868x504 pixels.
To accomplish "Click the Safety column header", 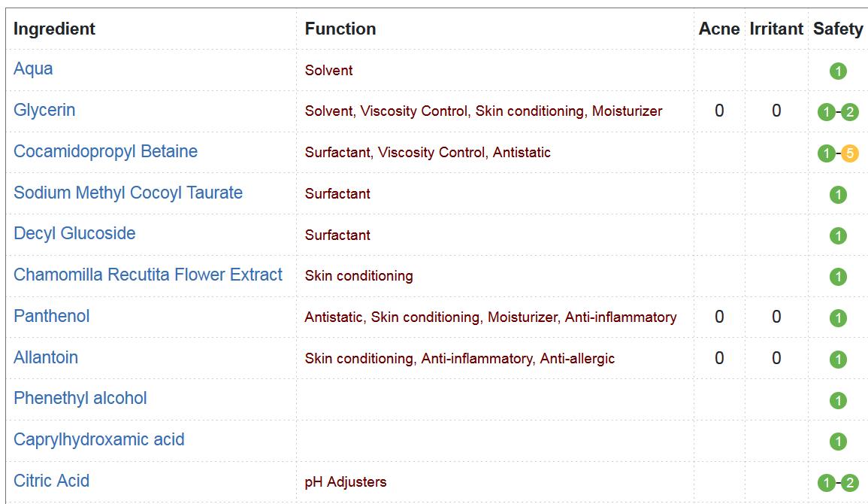I will click(837, 29).
